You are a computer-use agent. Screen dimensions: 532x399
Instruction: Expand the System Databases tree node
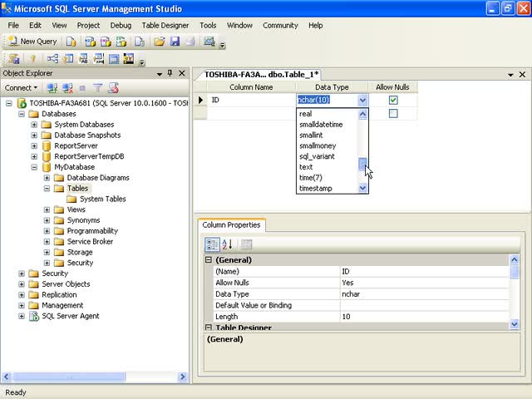click(34, 125)
